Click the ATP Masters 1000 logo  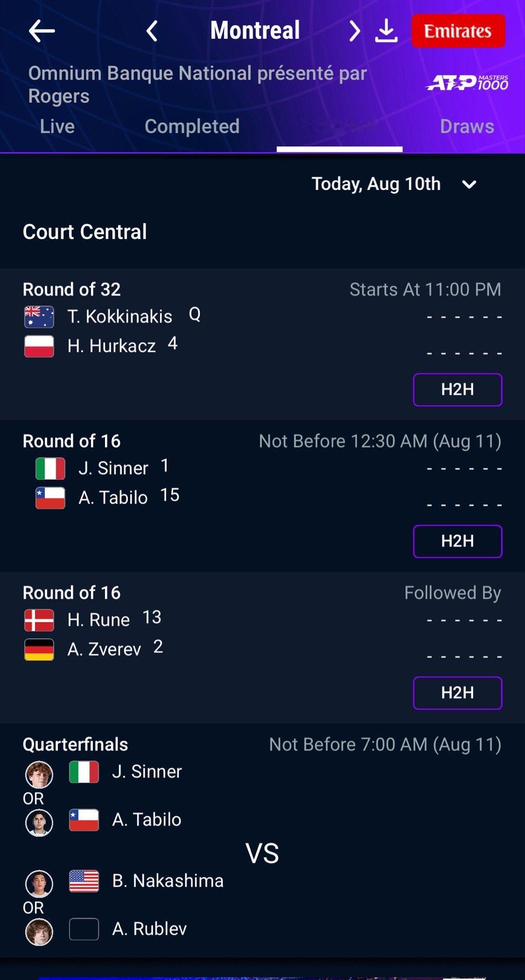click(468, 83)
